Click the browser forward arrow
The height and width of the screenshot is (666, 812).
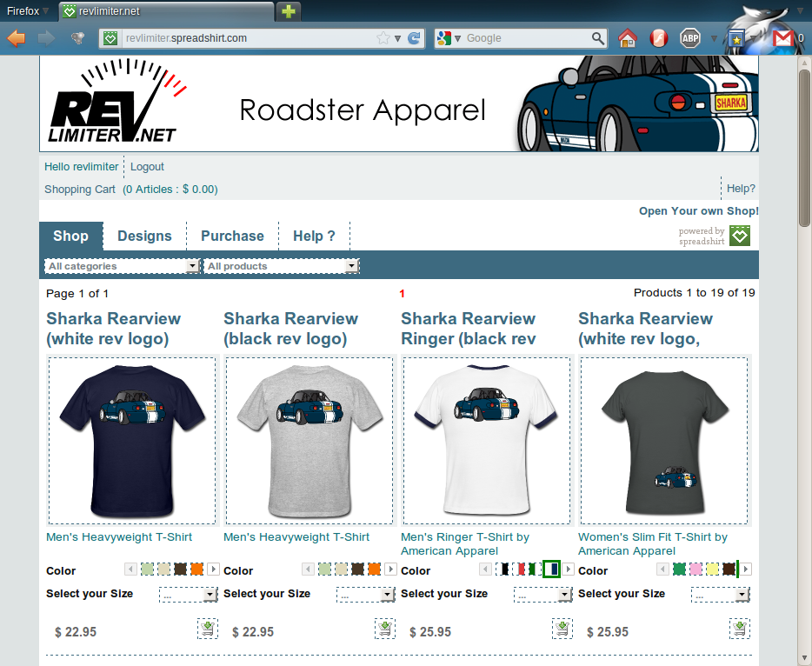point(47,37)
